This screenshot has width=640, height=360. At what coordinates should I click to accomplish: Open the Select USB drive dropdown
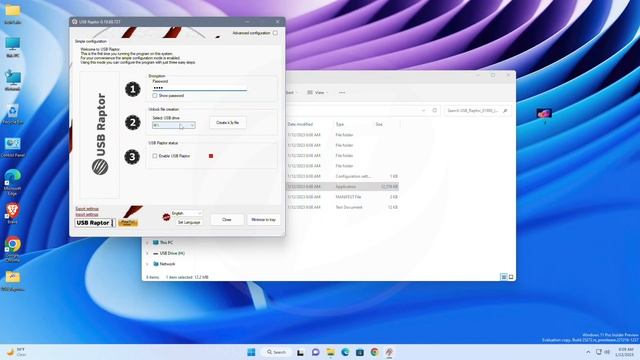coord(174,125)
